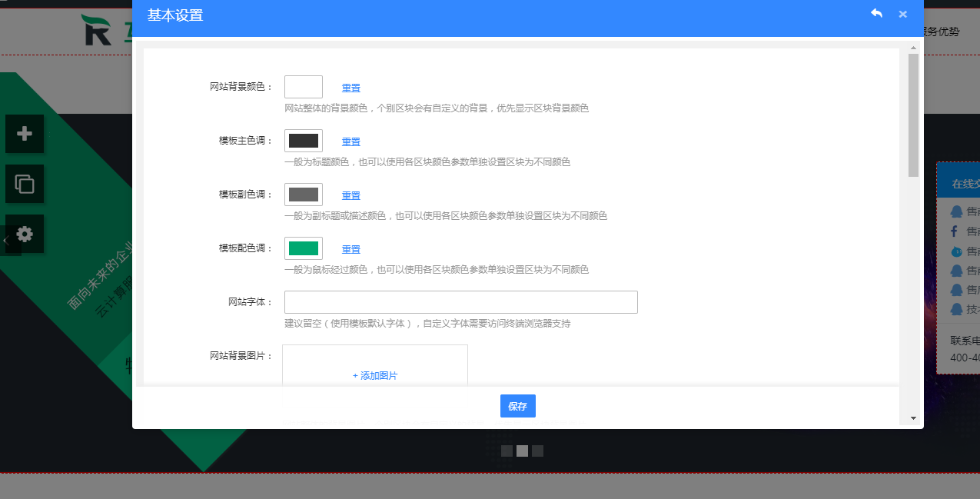Pick the 模板副色调 gray color swatch

click(x=304, y=195)
